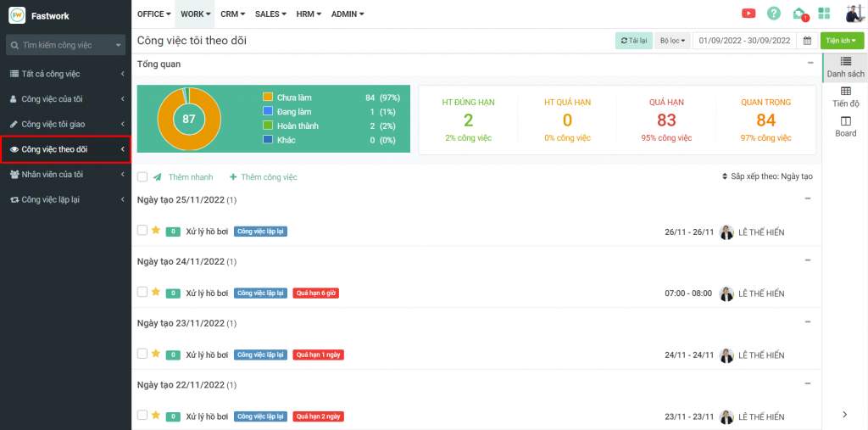This screenshot has width=868, height=430.
Task: Open the YouTube tutorial icon
Action: point(748,14)
